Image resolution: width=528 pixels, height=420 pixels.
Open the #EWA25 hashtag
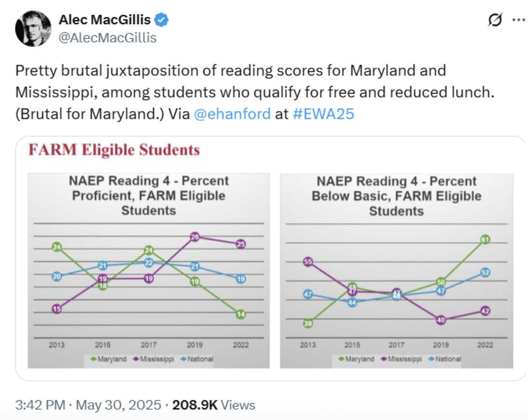[x=323, y=114]
